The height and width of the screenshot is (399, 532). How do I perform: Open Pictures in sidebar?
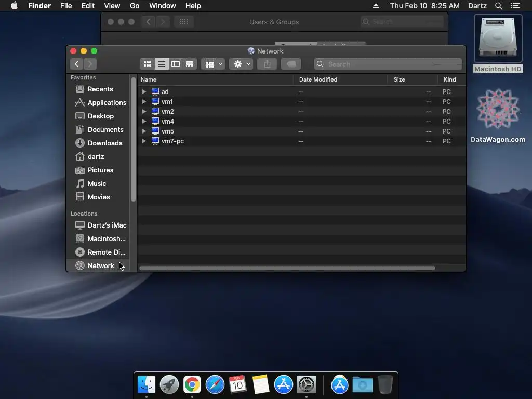click(98, 170)
